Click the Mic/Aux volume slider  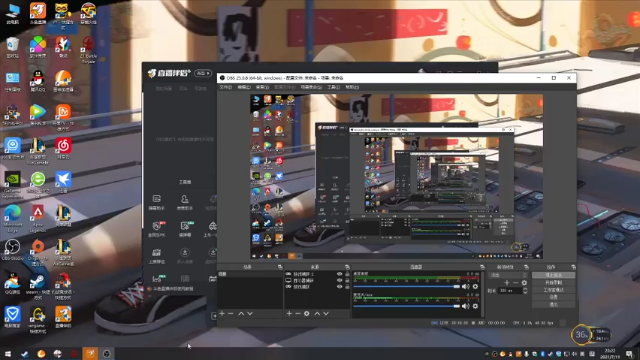pyautogui.click(x=407, y=306)
